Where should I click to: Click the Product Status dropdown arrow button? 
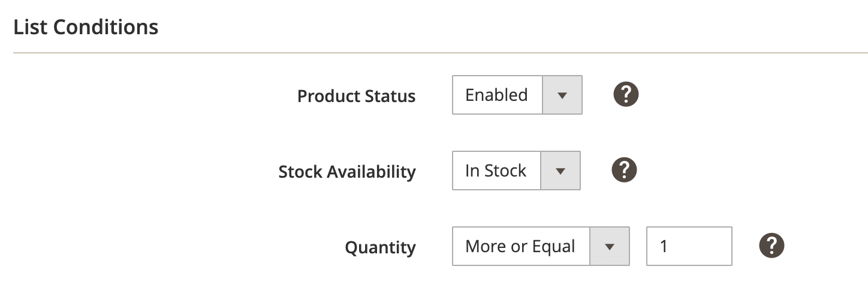562,95
